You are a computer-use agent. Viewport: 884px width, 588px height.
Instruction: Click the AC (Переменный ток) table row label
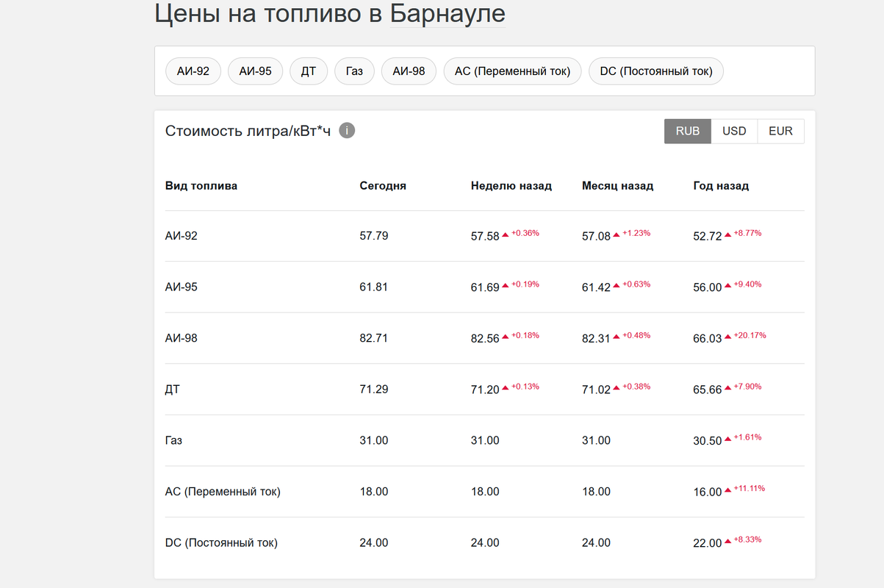[x=223, y=492]
